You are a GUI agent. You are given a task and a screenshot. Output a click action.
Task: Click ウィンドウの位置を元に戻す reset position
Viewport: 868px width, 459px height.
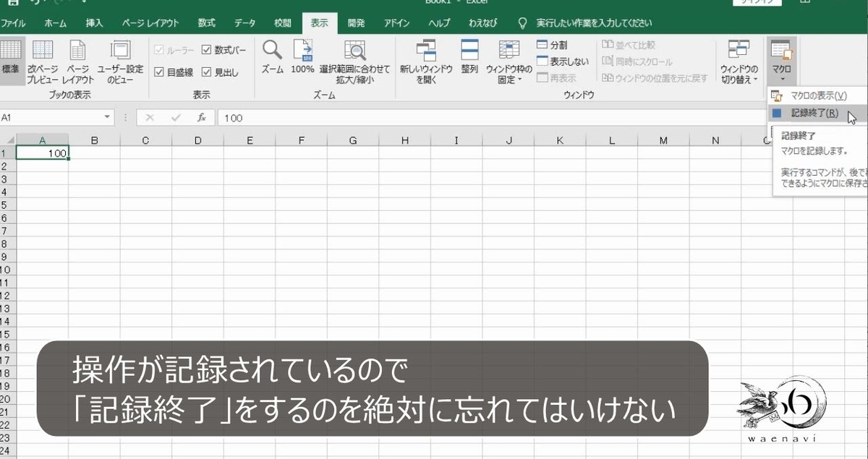[x=655, y=78]
